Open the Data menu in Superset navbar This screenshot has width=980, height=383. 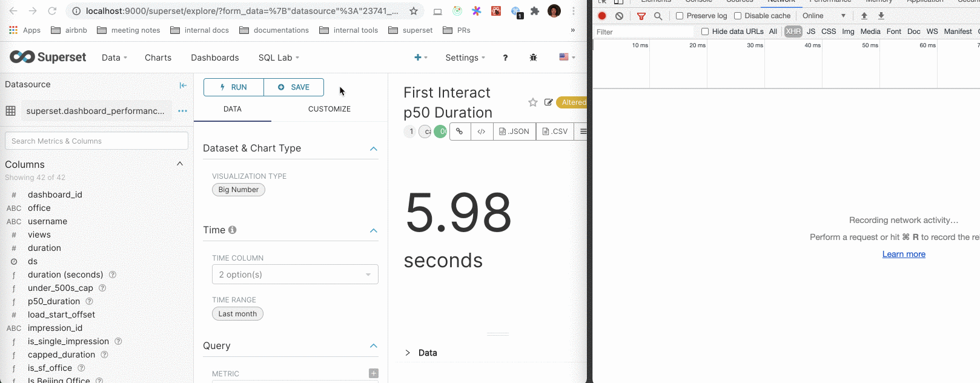(114, 58)
